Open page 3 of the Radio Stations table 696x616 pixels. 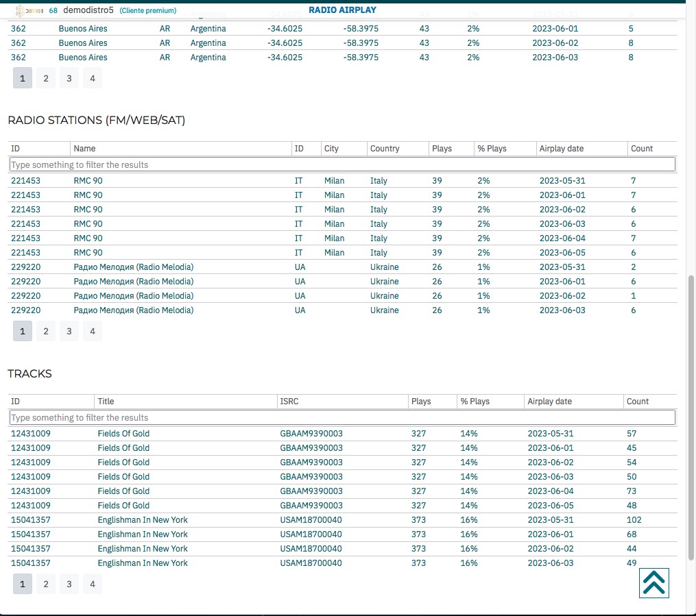[69, 331]
